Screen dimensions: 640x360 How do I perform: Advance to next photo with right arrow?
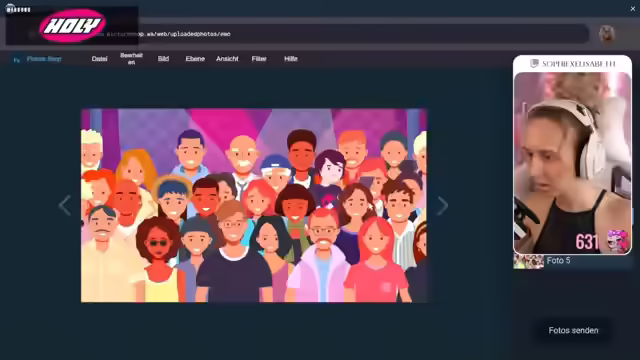pyautogui.click(x=442, y=205)
